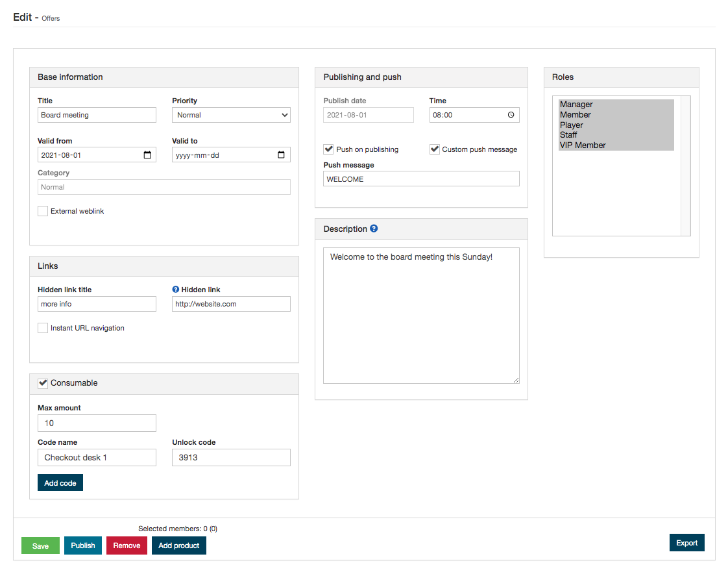Uncheck Push on publishing
The width and height of the screenshot is (728, 576).
[x=329, y=149]
